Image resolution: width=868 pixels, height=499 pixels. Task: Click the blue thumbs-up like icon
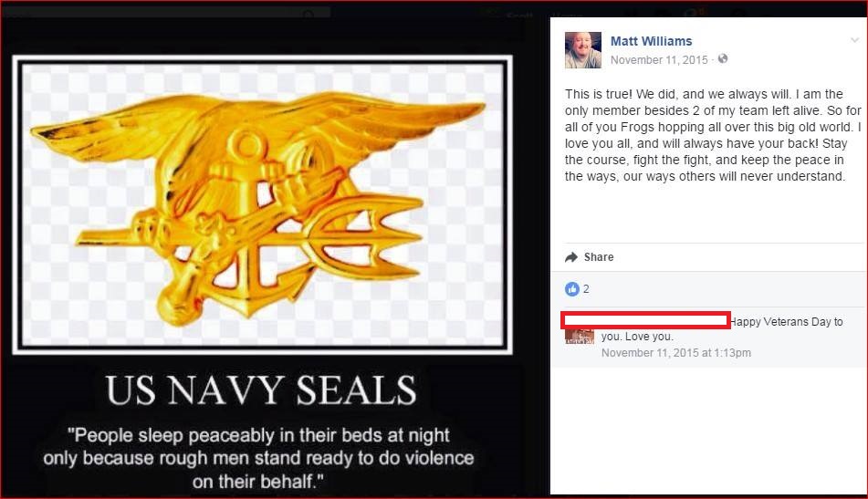[572, 289]
